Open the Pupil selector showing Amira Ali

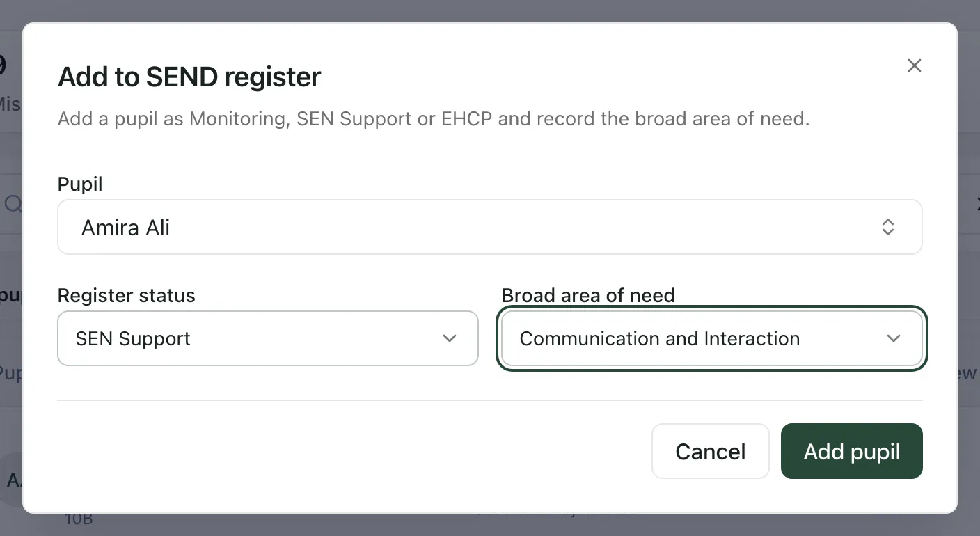point(490,227)
